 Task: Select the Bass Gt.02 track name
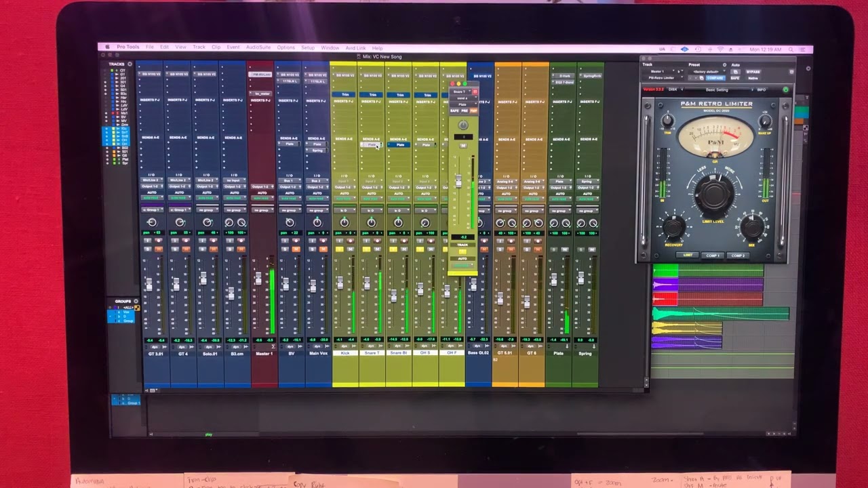point(479,353)
